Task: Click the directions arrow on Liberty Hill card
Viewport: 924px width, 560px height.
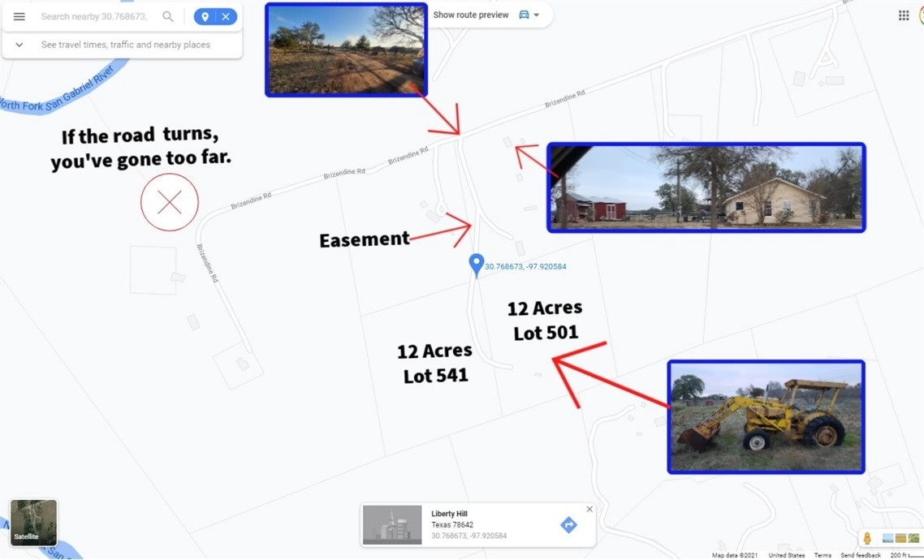Action: 568,525
